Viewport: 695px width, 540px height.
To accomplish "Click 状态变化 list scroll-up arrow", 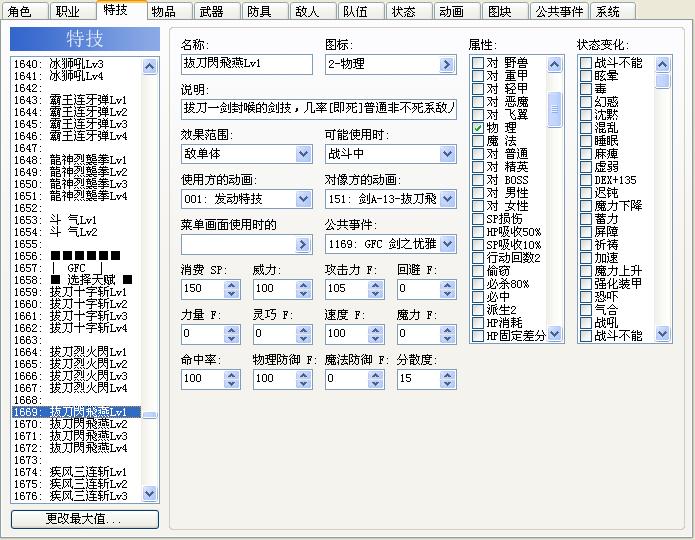I will 662,65.
